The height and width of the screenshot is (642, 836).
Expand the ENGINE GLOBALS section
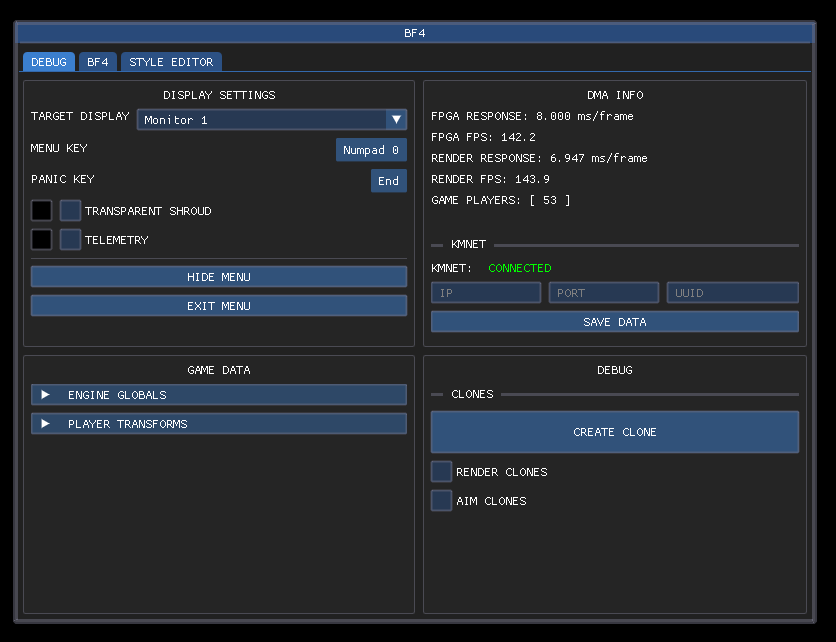[x=219, y=395]
